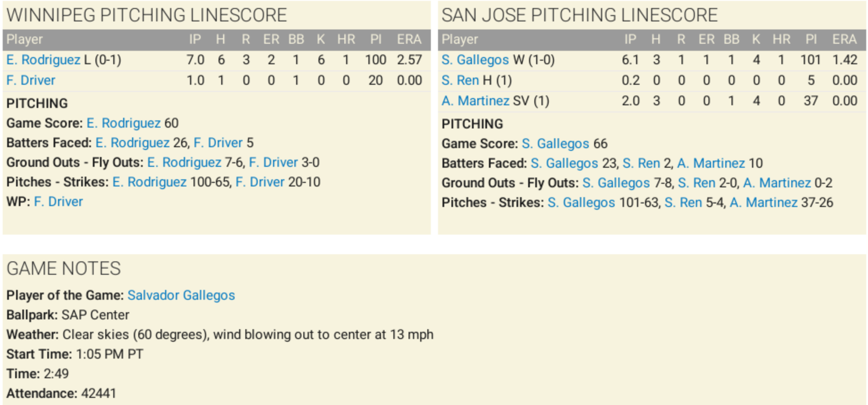The width and height of the screenshot is (868, 405).
Task: Click the F. Driver link beside WP
Action: [x=58, y=202]
